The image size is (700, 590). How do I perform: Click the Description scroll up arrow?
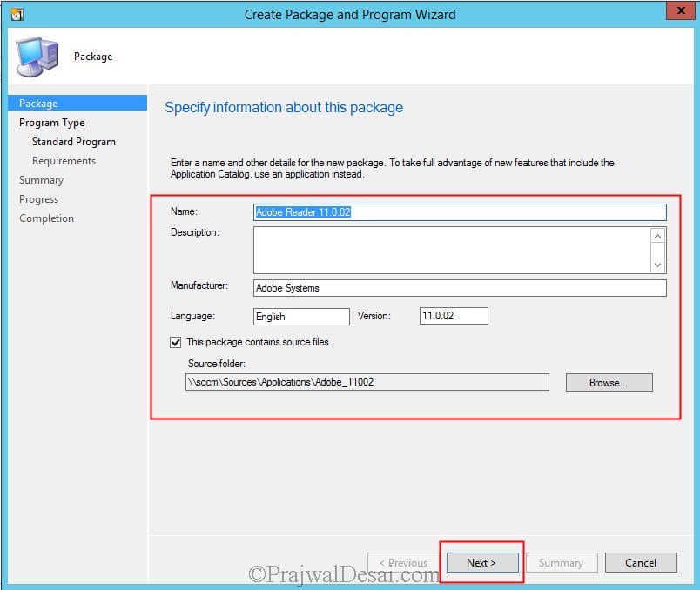pyautogui.click(x=657, y=236)
